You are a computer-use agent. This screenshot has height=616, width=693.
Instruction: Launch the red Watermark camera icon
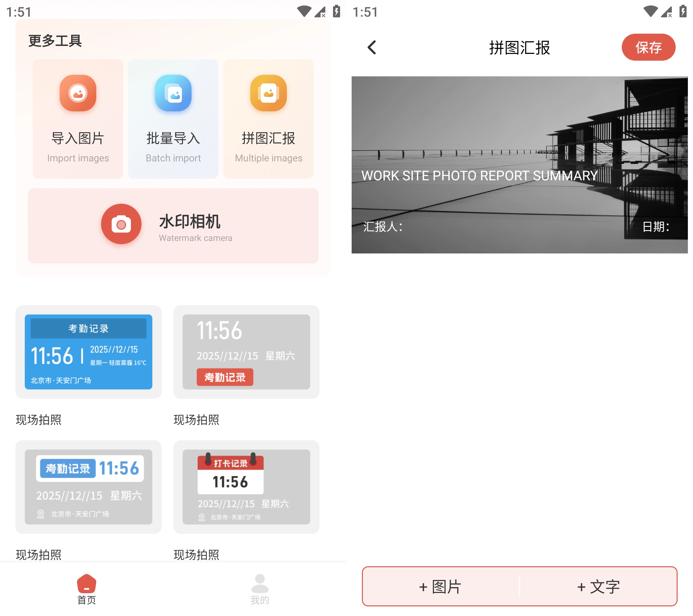coord(121,224)
